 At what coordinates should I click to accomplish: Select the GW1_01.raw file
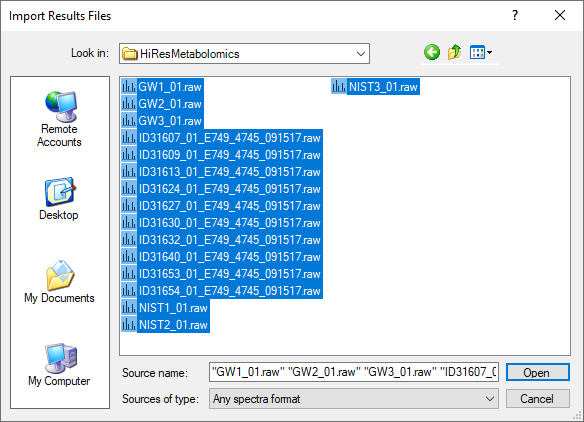(x=162, y=87)
